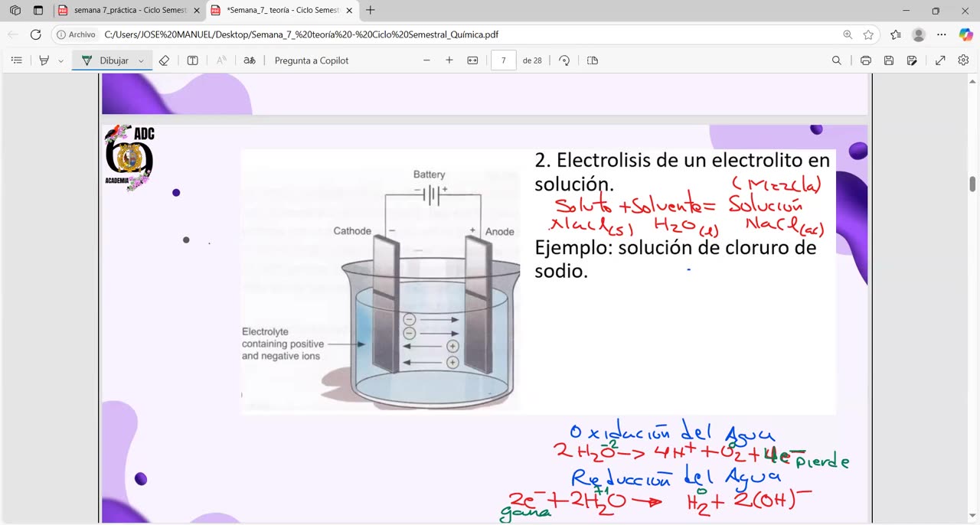The width and height of the screenshot is (980, 525).
Task: Open the PDF search tool
Action: click(837, 60)
